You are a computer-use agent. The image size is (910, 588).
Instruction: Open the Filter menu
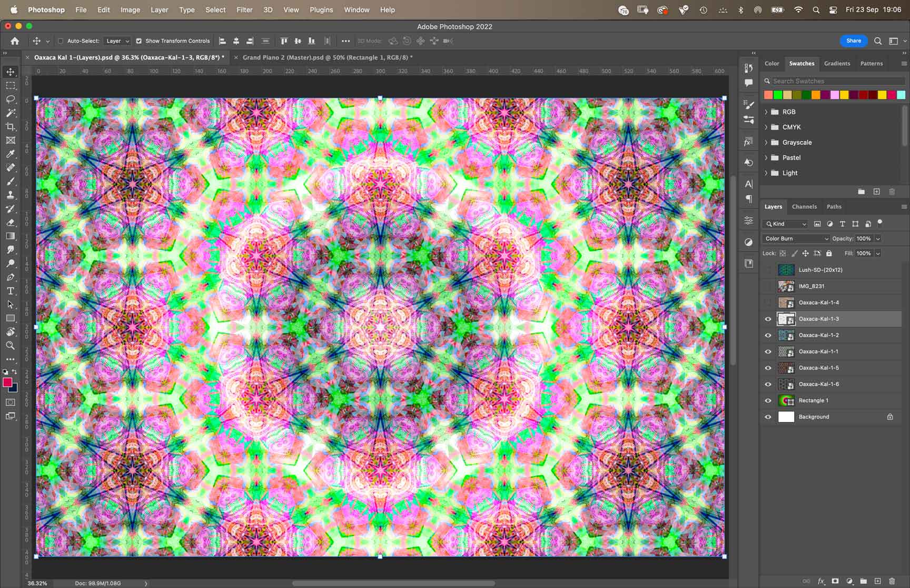(244, 9)
